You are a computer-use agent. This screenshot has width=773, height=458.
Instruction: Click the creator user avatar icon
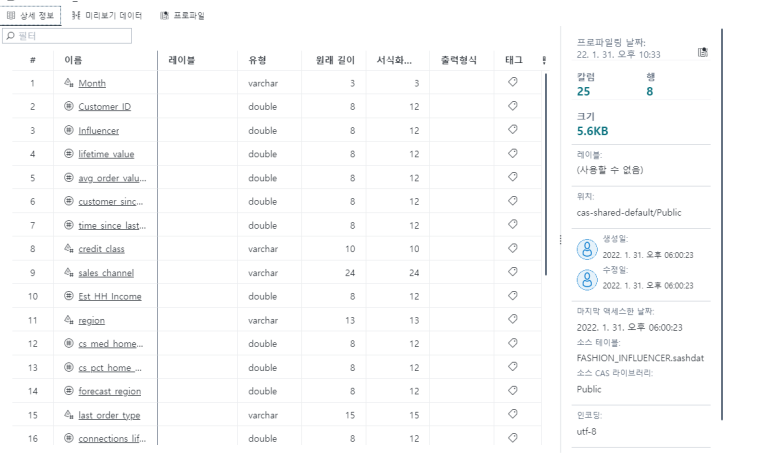tap(588, 250)
